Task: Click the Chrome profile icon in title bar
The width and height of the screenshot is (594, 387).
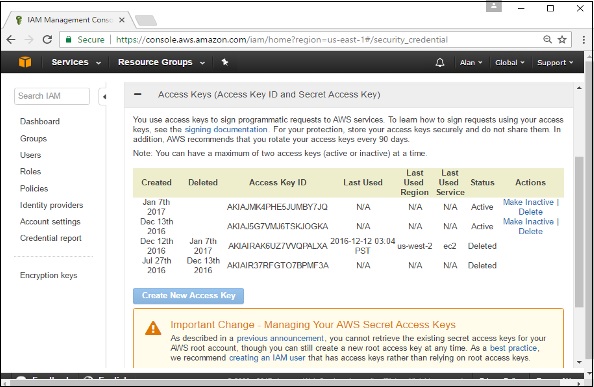Action: pyautogui.click(x=494, y=6)
